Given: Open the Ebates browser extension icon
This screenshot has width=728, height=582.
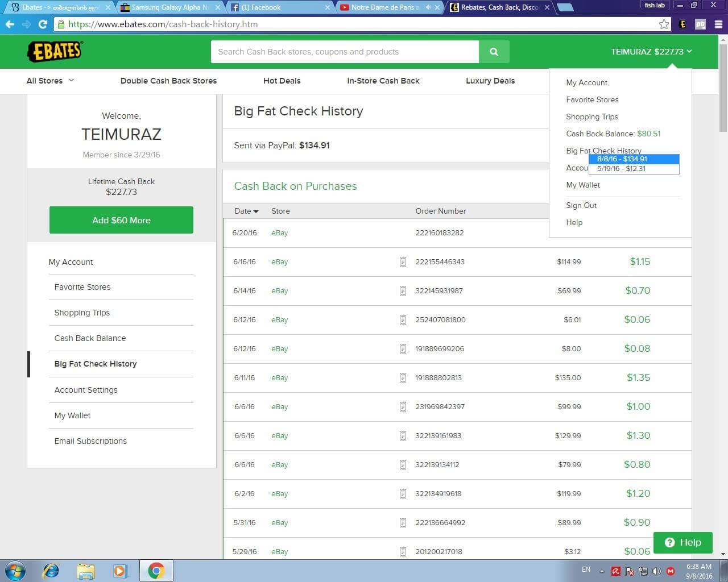Looking at the screenshot, I should pyautogui.click(x=682, y=24).
